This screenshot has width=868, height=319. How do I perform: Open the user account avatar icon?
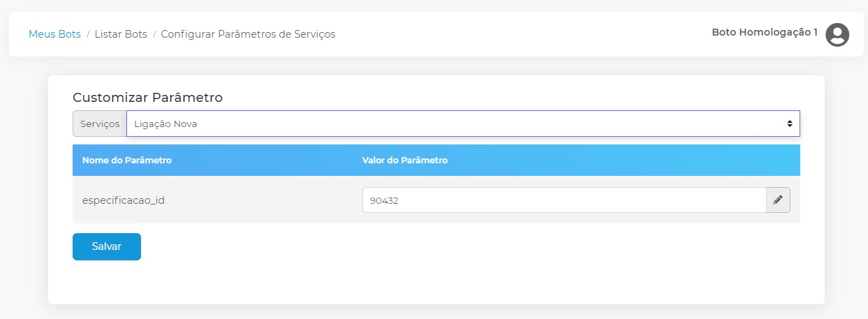tap(837, 34)
